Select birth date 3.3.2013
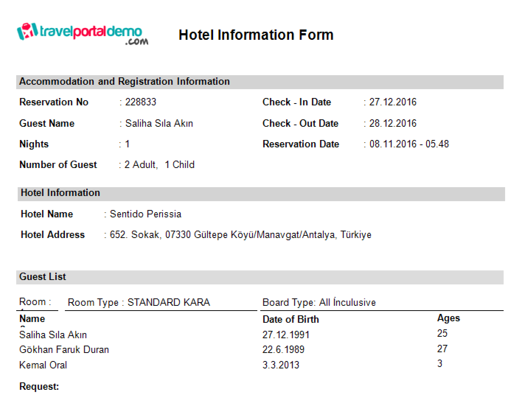 tap(281, 365)
